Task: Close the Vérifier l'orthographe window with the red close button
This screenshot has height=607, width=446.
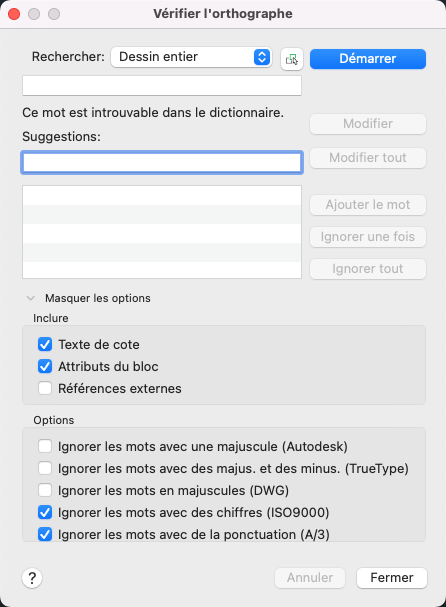Action: 14,14
